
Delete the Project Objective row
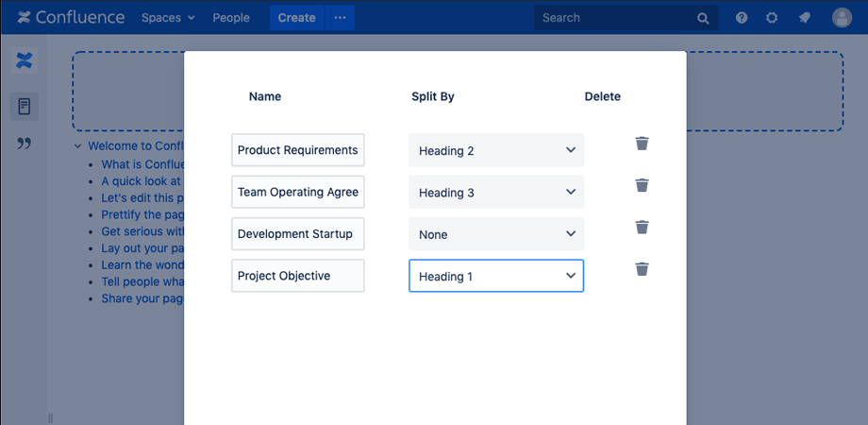click(642, 269)
